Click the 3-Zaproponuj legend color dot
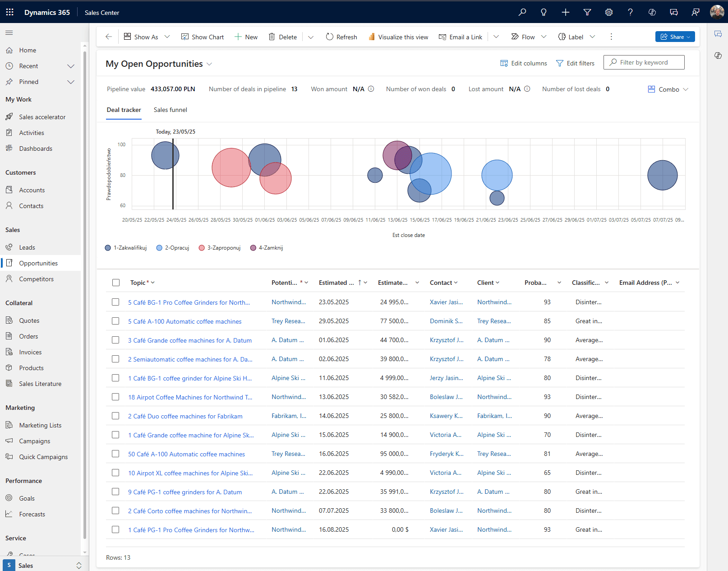The width and height of the screenshot is (728, 571). [202, 248]
